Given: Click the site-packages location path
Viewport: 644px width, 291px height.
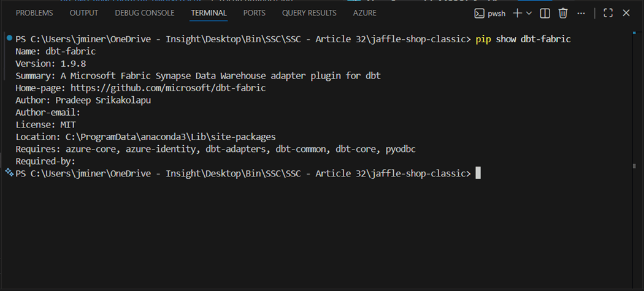Looking at the screenshot, I should click(171, 137).
